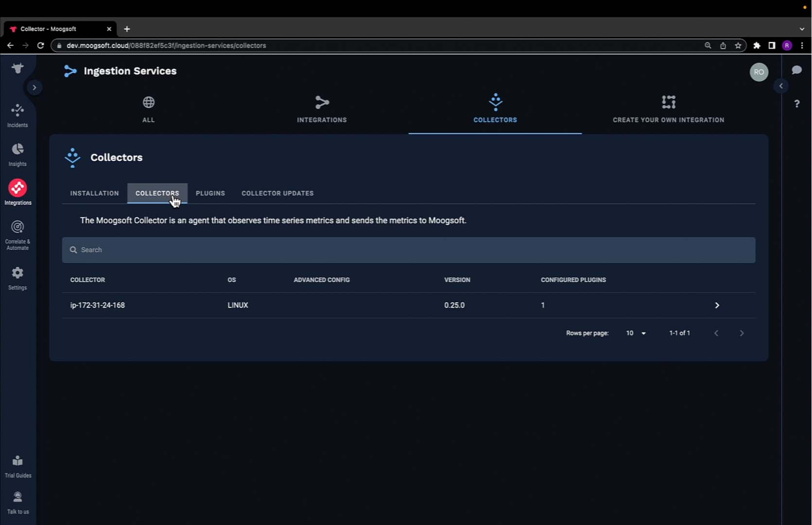Click the Ingestion Services heading icon
Image resolution: width=812 pixels, height=525 pixels.
pyautogui.click(x=70, y=71)
